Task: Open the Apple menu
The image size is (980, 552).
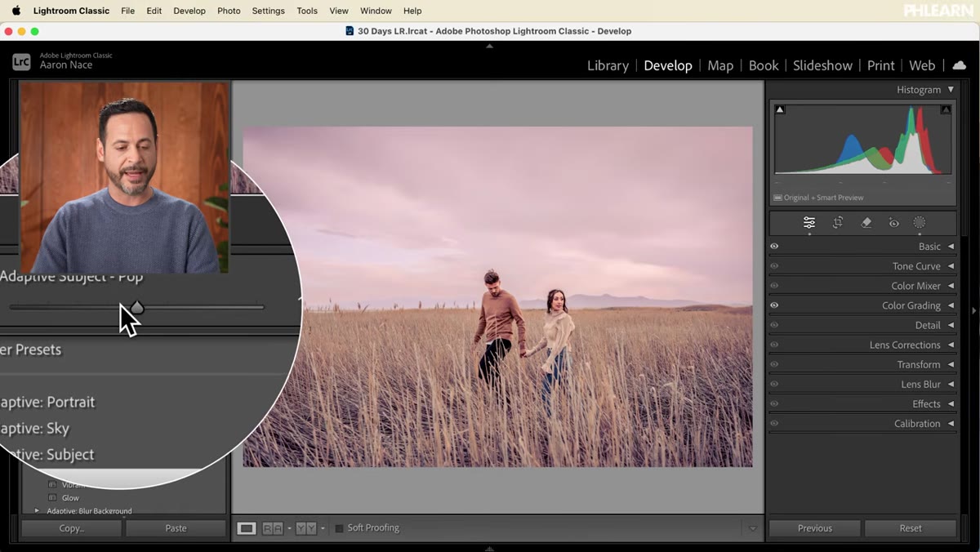Action: pyautogui.click(x=16, y=11)
